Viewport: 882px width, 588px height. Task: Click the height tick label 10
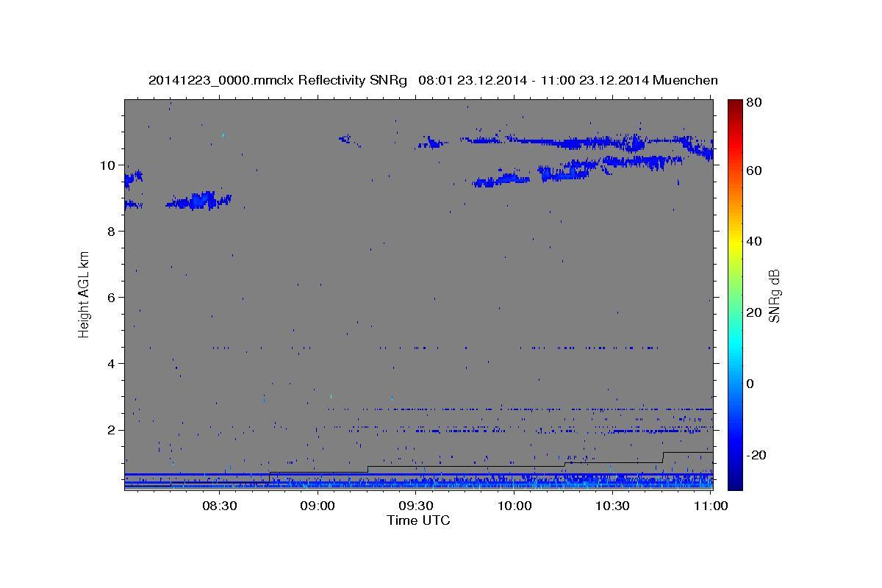110,165
